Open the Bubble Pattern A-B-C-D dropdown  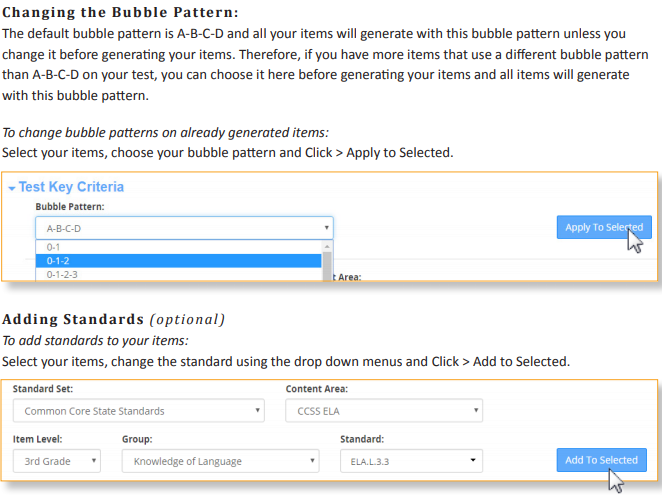184,228
